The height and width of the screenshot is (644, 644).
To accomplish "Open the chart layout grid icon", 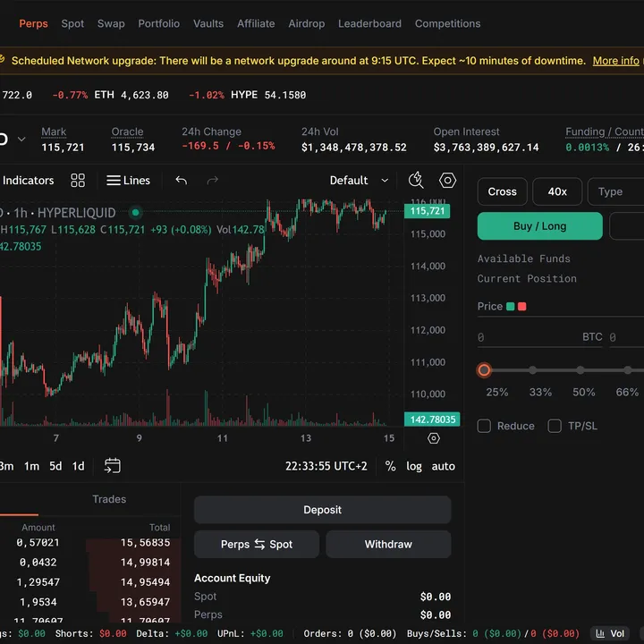I will click(x=78, y=181).
